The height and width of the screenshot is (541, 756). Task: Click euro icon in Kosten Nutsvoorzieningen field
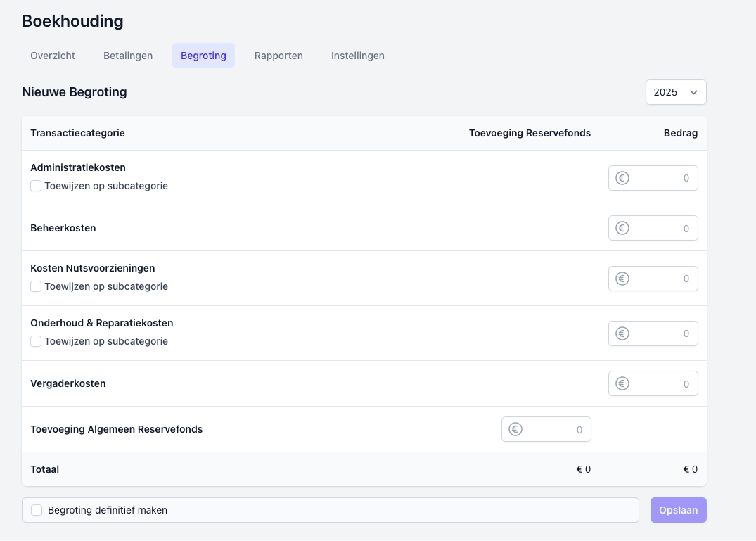coord(622,279)
